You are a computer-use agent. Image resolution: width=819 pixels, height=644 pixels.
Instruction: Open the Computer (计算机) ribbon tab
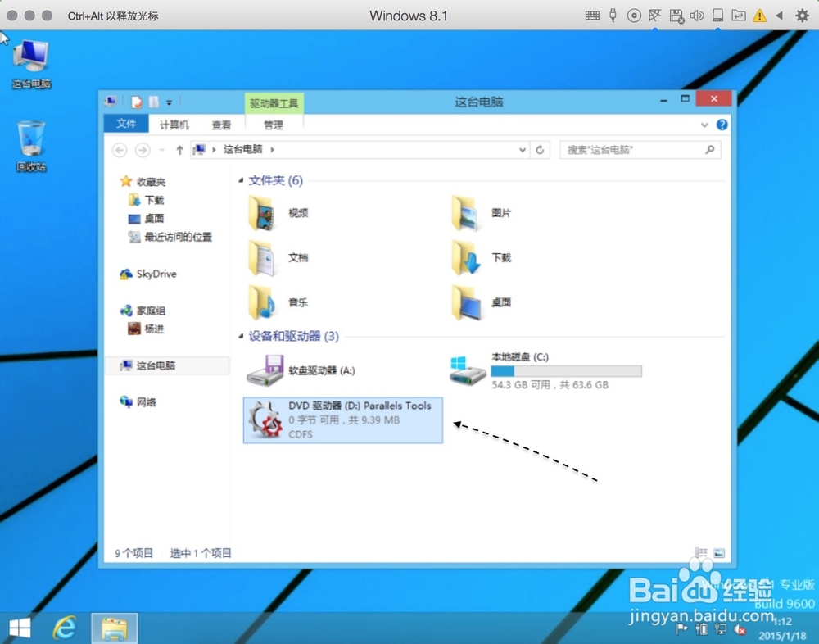click(x=174, y=125)
